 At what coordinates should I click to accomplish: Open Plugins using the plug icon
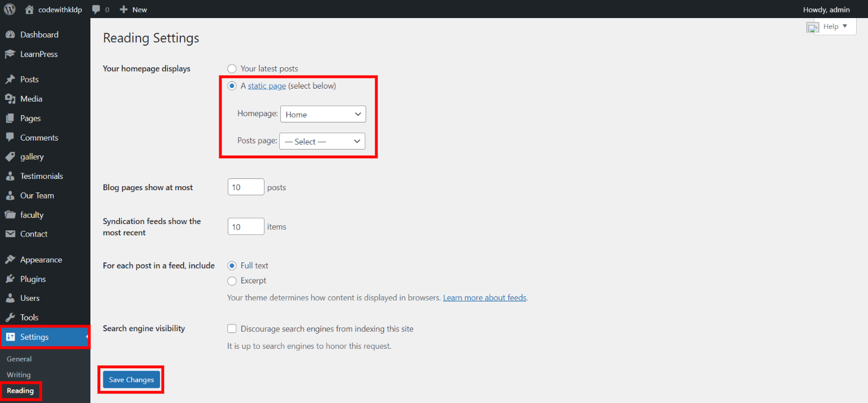pos(10,279)
